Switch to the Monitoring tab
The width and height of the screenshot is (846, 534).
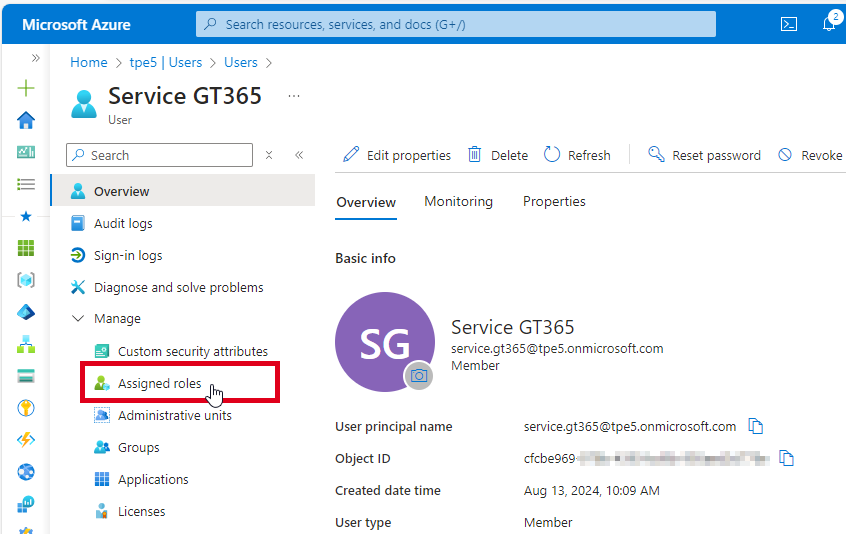pos(458,202)
